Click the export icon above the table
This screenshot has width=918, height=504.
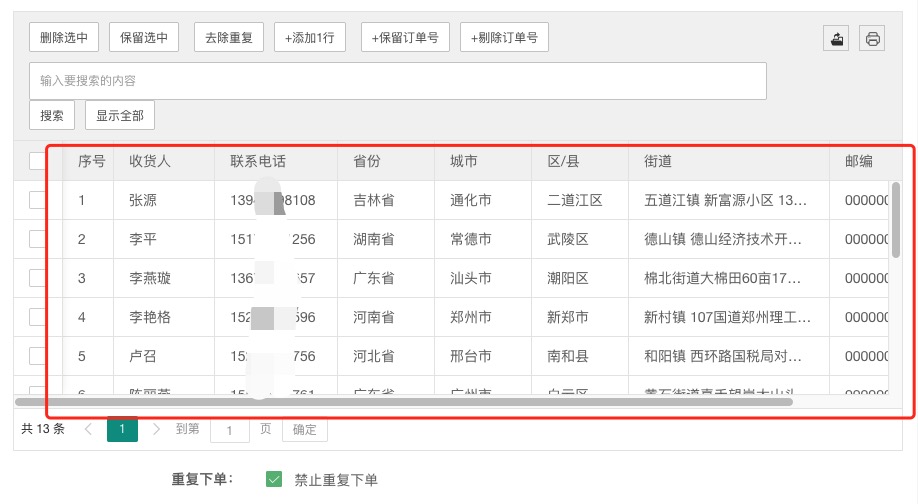click(837, 39)
